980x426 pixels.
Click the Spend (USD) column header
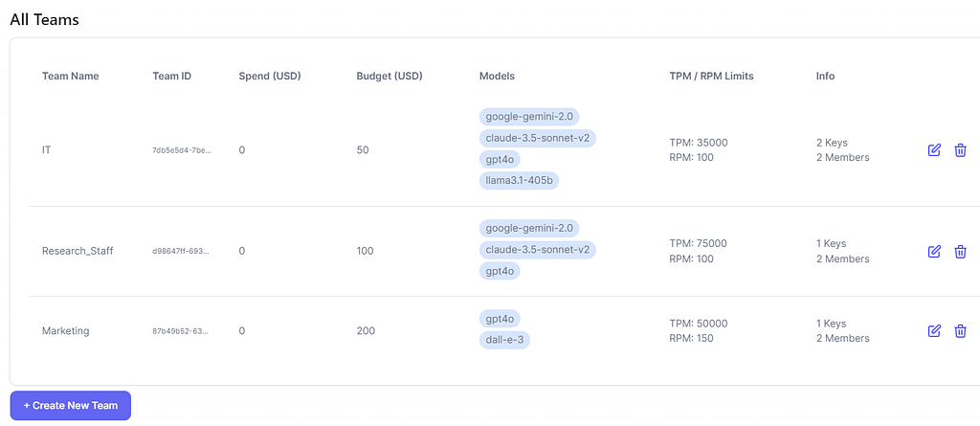pos(270,77)
